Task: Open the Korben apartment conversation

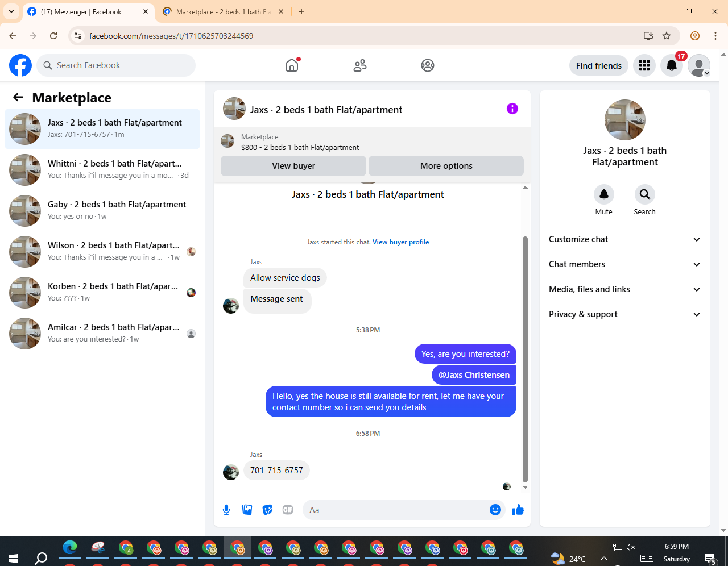Action: 102,293
